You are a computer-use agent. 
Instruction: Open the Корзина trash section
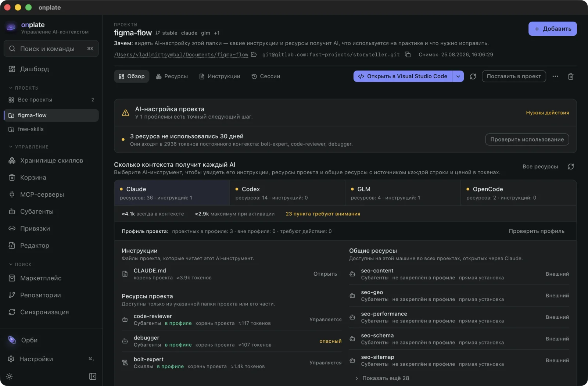[51, 178]
